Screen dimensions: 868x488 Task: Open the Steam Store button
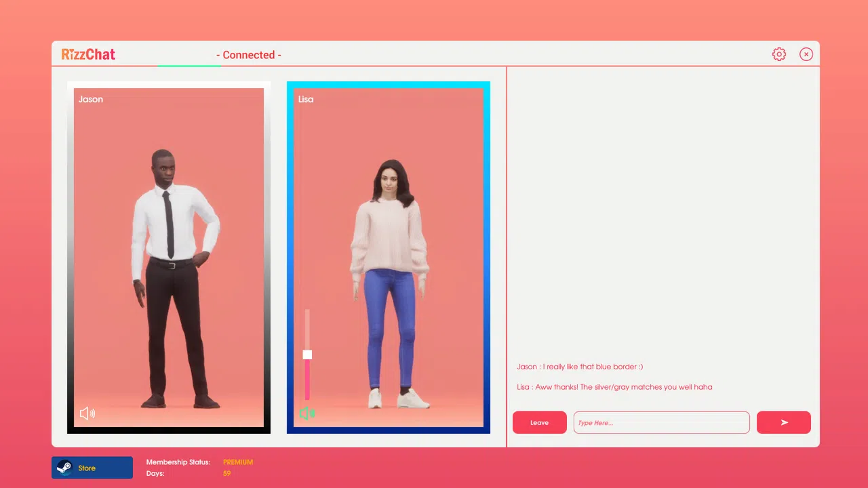coord(92,468)
